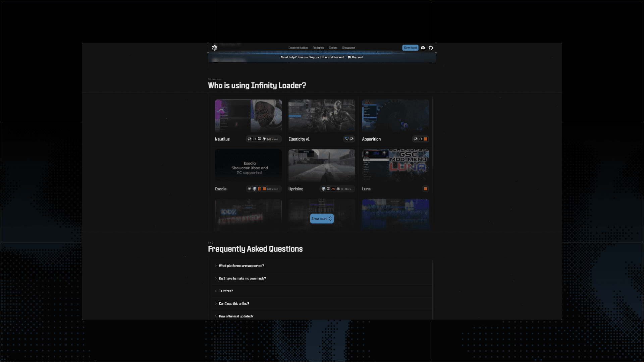Click the blue Download button
This screenshot has height=362, width=644.
[x=410, y=48]
